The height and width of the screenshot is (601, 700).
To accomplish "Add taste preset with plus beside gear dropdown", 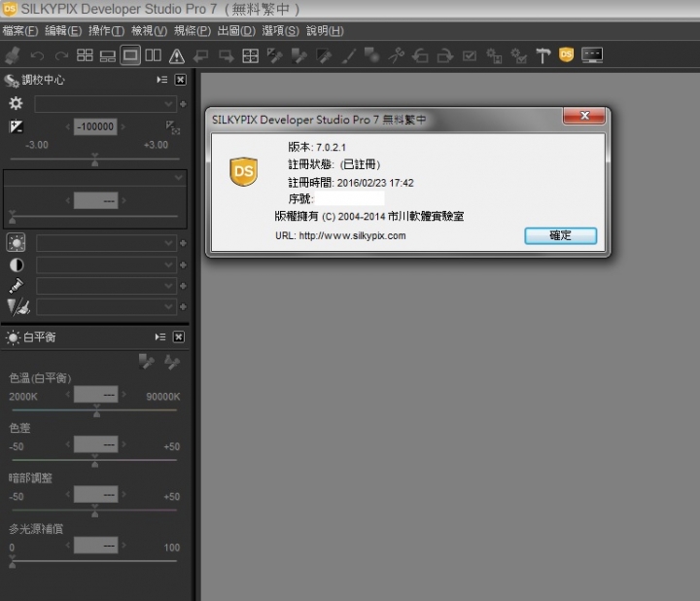I will tap(183, 104).
